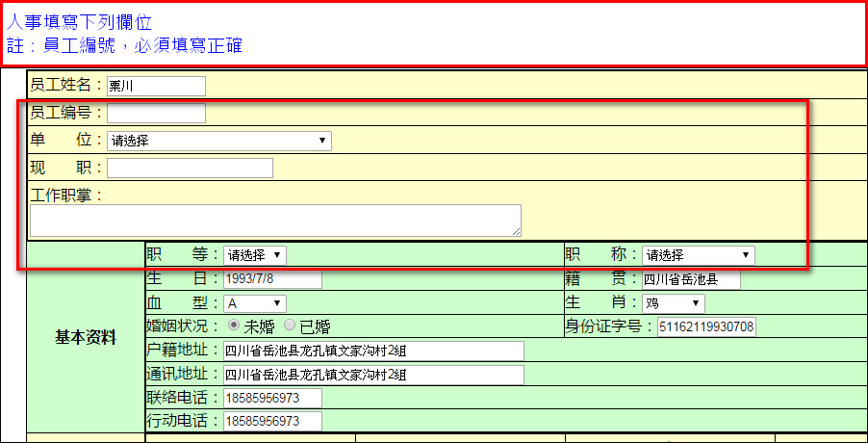The height and width of the screenshot is (443, 868).
Task: Expand the 职等 dropdown
Action: 254,255
